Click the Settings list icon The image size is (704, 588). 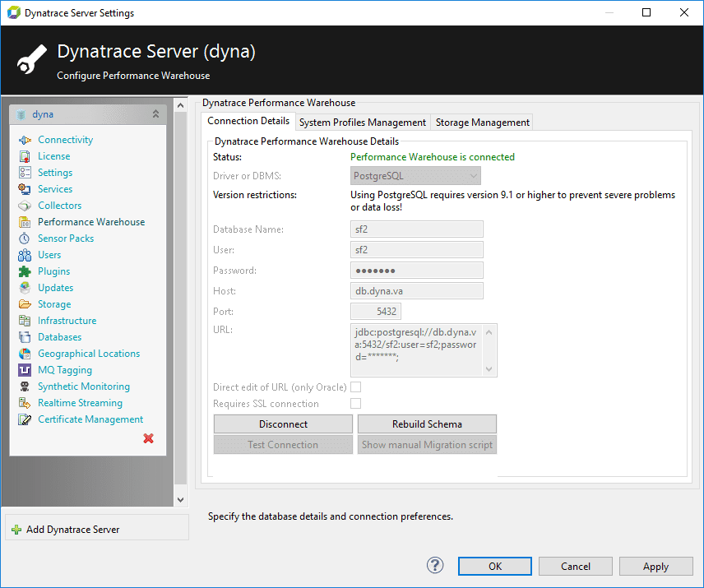pos(25,173)
